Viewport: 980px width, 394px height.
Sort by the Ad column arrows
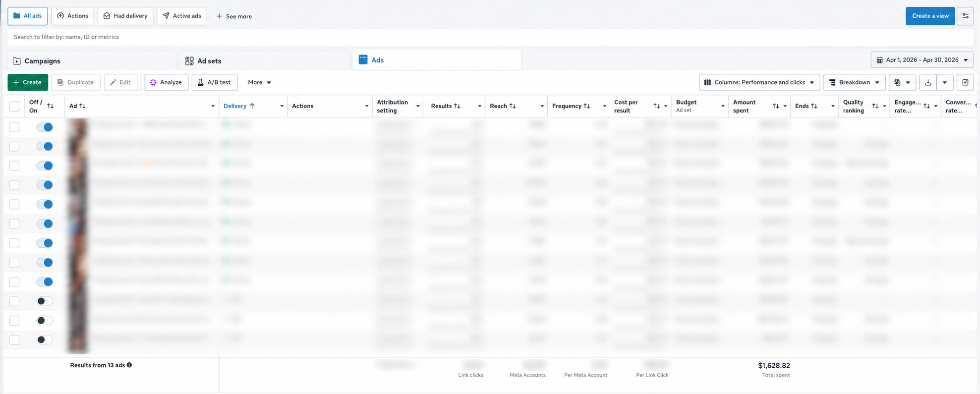point(82,106)
